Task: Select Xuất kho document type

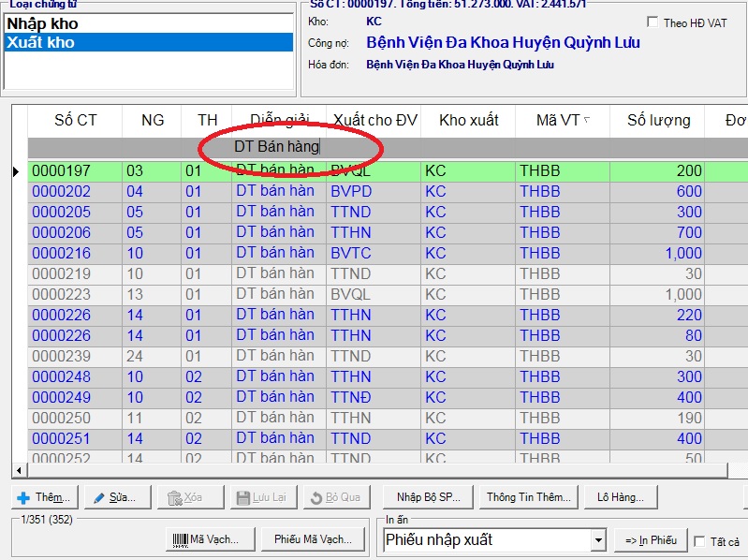Action: pyautogui.click(x=148, y=42)
